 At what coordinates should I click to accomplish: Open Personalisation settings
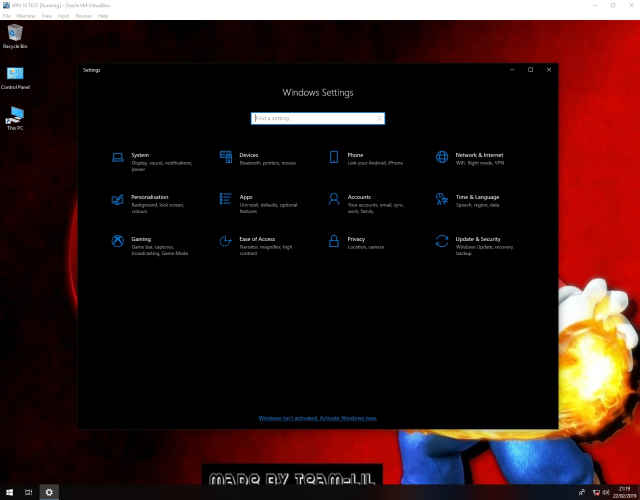pyautogui.click(x=149, y=198)
